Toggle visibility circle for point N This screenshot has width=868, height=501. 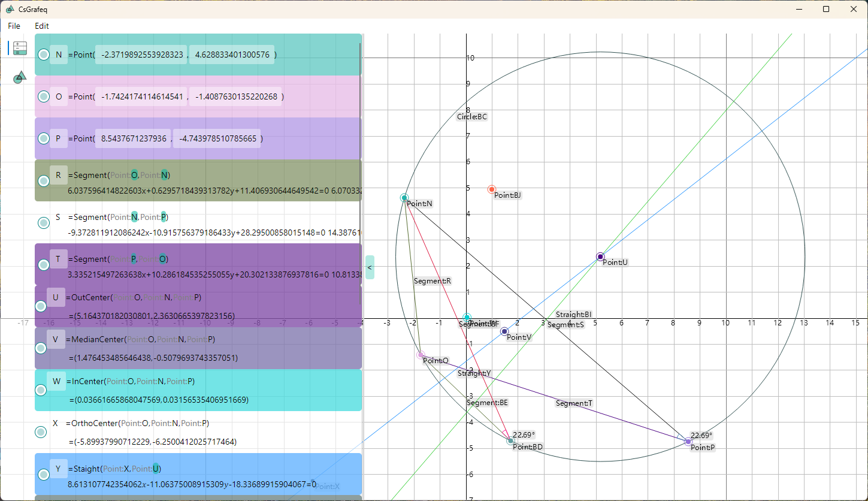[44, 55]
